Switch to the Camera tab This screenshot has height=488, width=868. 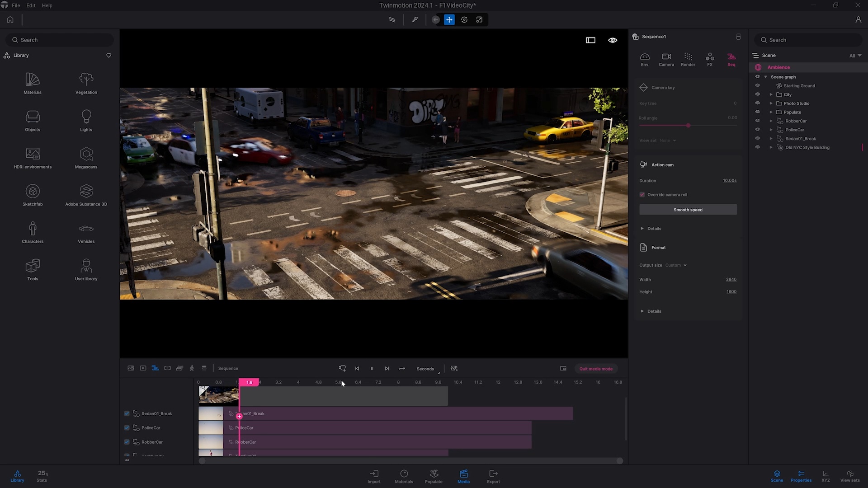(x=666, y=60)
